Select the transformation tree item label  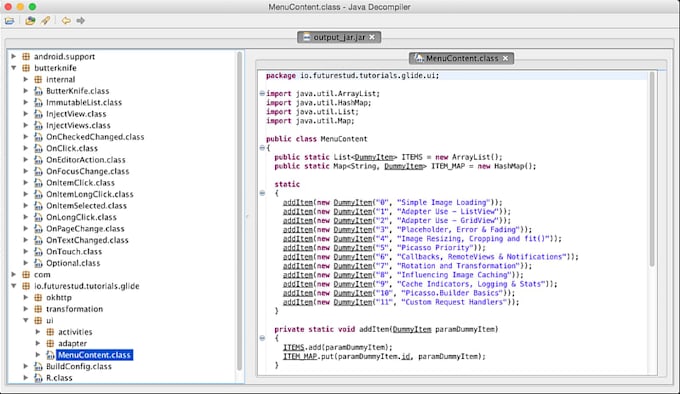click(x=75, y=309)
